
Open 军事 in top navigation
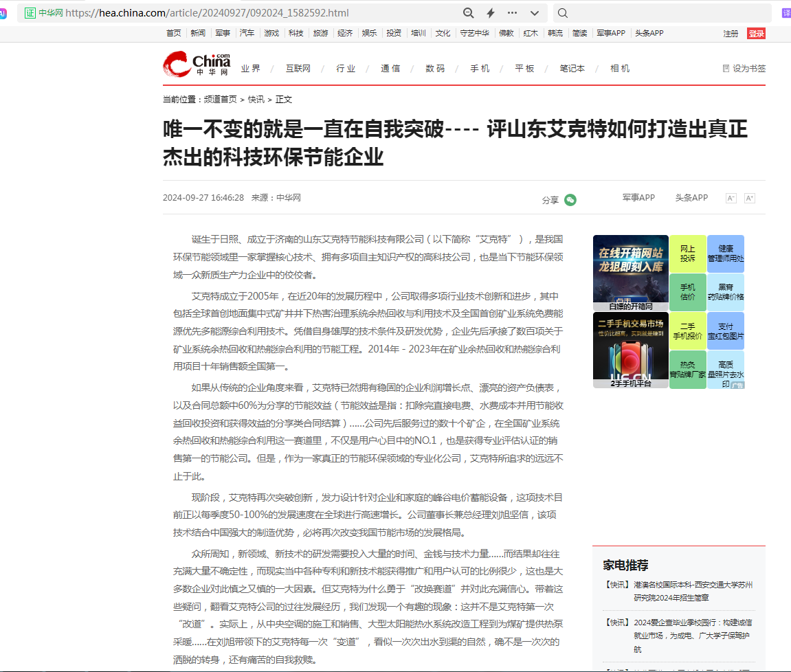tap(223, 33)
